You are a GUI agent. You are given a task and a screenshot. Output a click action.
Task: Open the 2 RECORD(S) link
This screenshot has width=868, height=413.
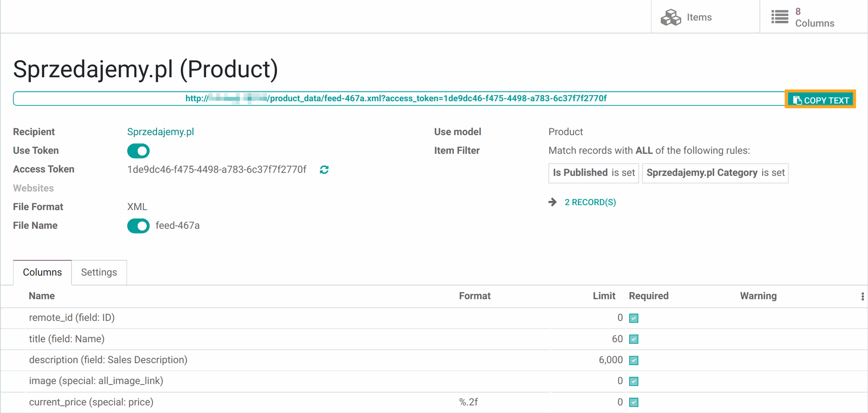[590, 202]
